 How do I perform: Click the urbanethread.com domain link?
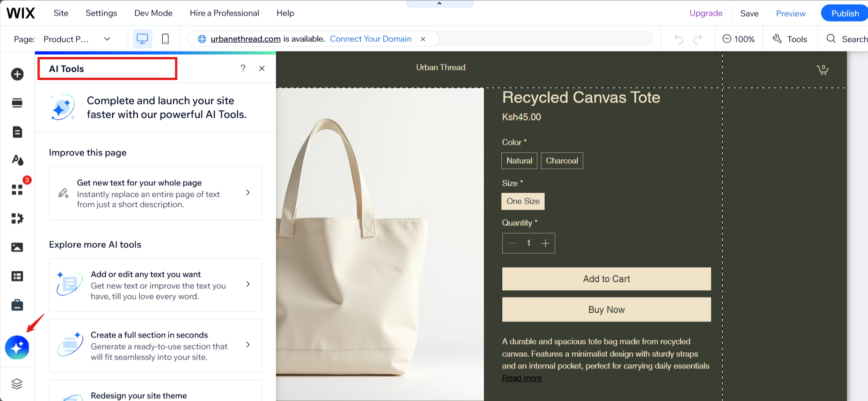pos(246,39)
